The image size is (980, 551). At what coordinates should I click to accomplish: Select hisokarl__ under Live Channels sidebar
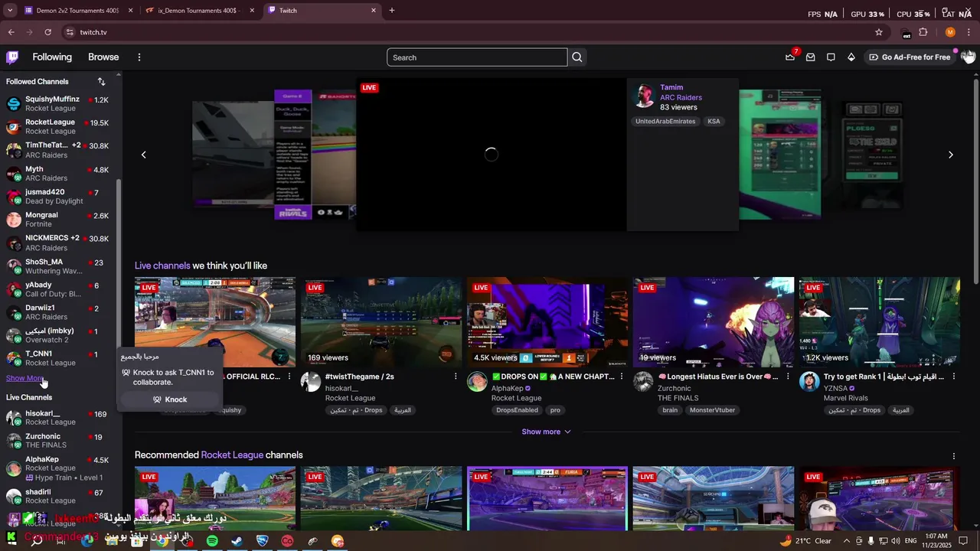point(60,418)
